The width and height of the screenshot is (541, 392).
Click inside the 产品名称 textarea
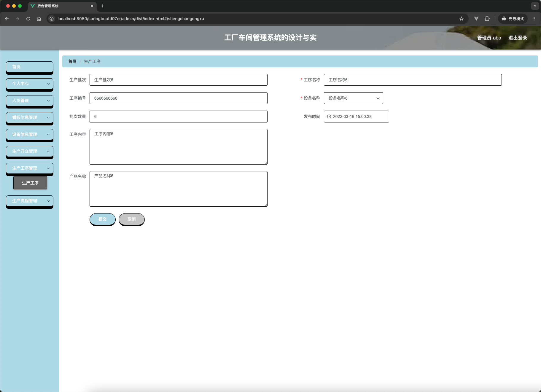click(x=179, y=189)
